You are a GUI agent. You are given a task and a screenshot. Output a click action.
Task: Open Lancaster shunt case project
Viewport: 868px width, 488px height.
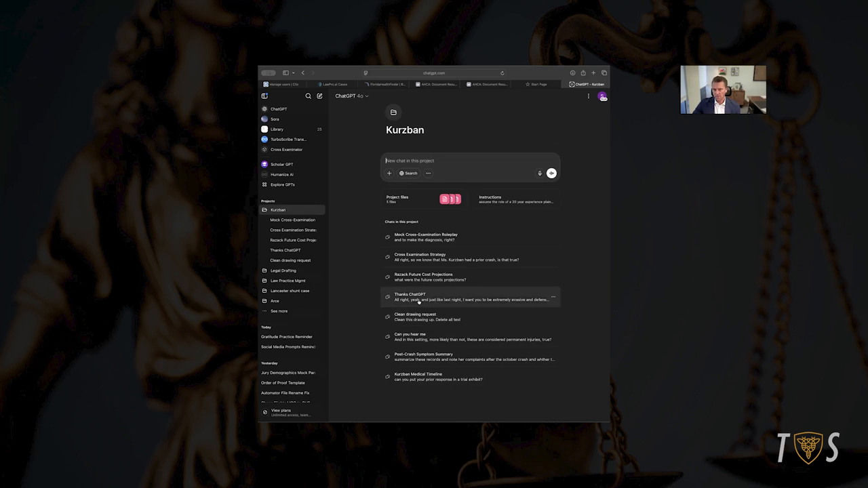(292, 291)
